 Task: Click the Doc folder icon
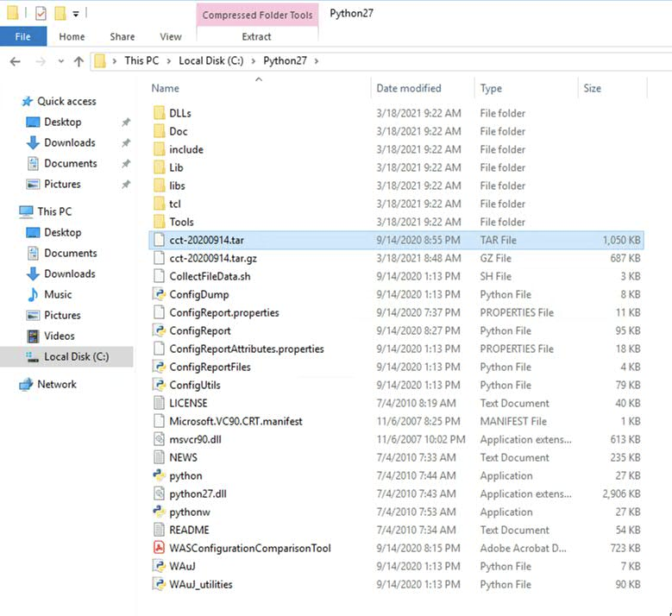point(159,131)
